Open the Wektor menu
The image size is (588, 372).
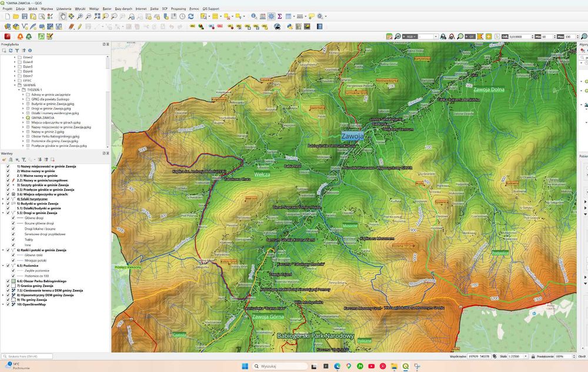[x=94, y=9]
